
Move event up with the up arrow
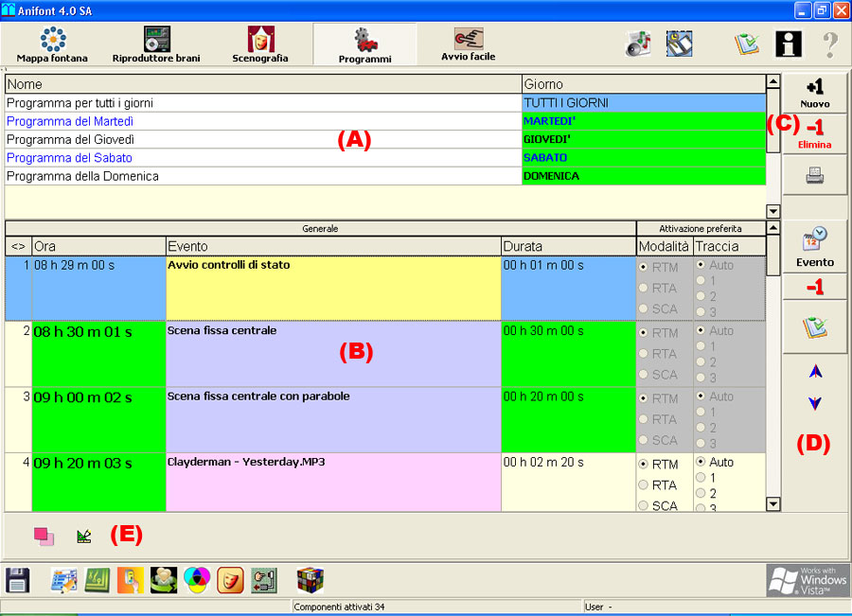pos(815,372)
